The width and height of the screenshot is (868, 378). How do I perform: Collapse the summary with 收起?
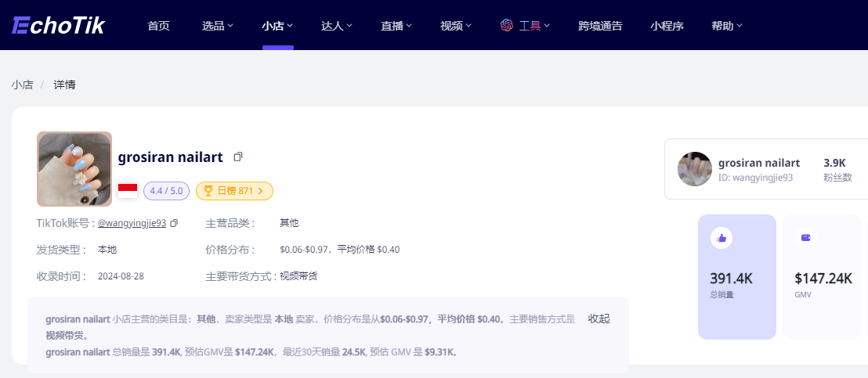pyautogui.click(x=599, y=319)
